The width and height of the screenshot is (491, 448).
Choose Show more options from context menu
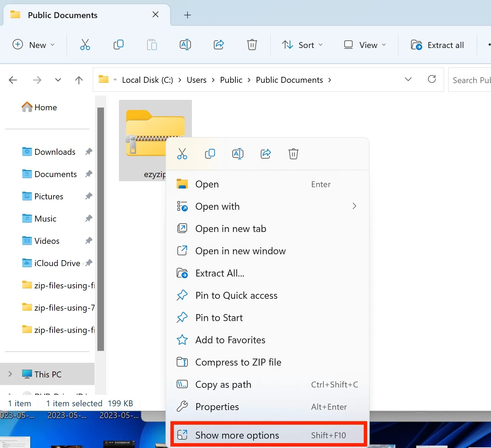click(237, 435)
